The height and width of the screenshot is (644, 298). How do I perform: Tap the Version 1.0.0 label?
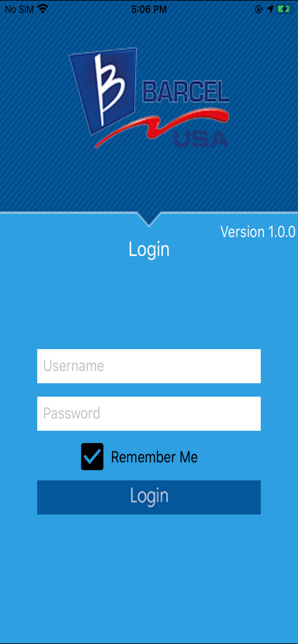click(x=258, y=232)
